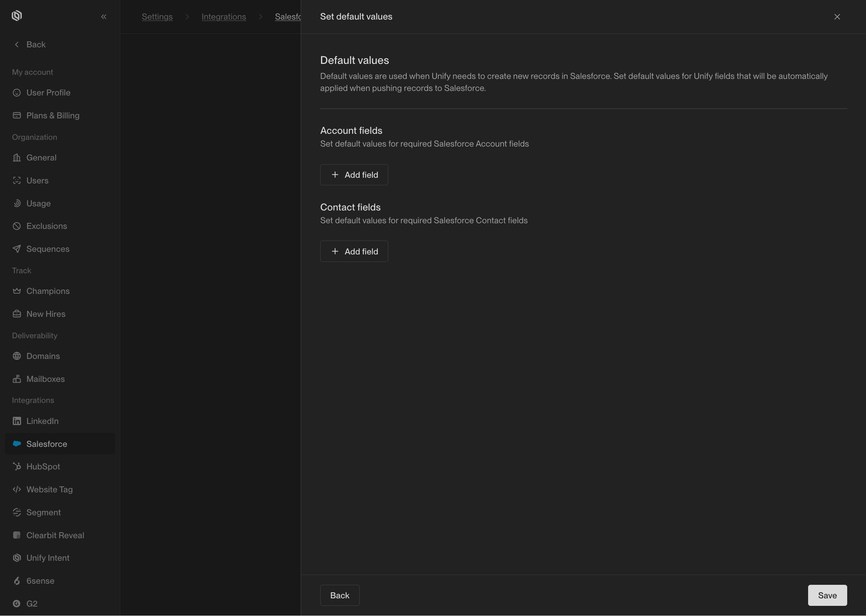Add field under Contact fields
Screen dimensions: 866x616
(x=354, y=251)
